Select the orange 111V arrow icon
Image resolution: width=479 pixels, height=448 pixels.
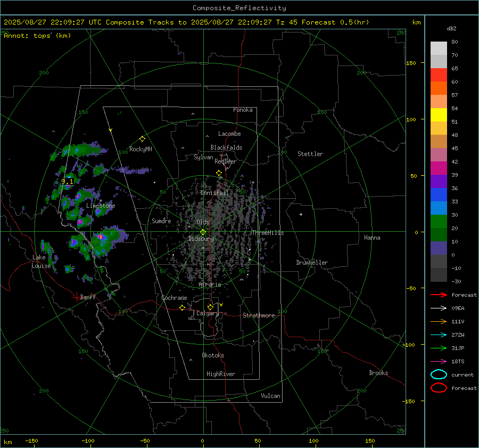(x=439, y=321)
